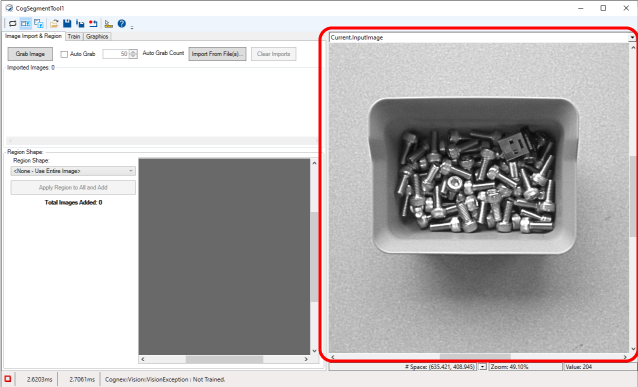Screen dimensions: 638x387
Task: Click the gray region preview display area
Action: click(x=224, y=256)
